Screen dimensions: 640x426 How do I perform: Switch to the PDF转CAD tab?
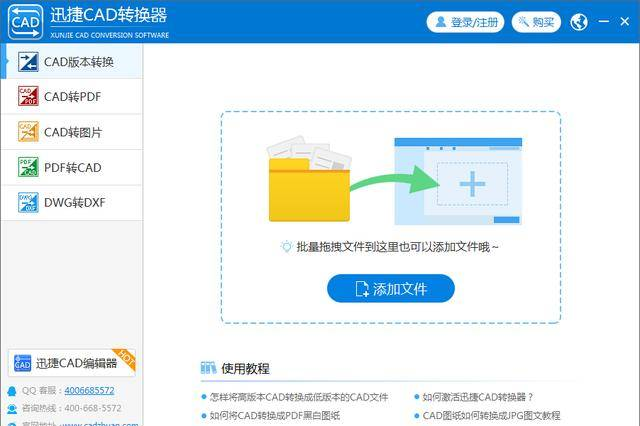tap(72, 167)
